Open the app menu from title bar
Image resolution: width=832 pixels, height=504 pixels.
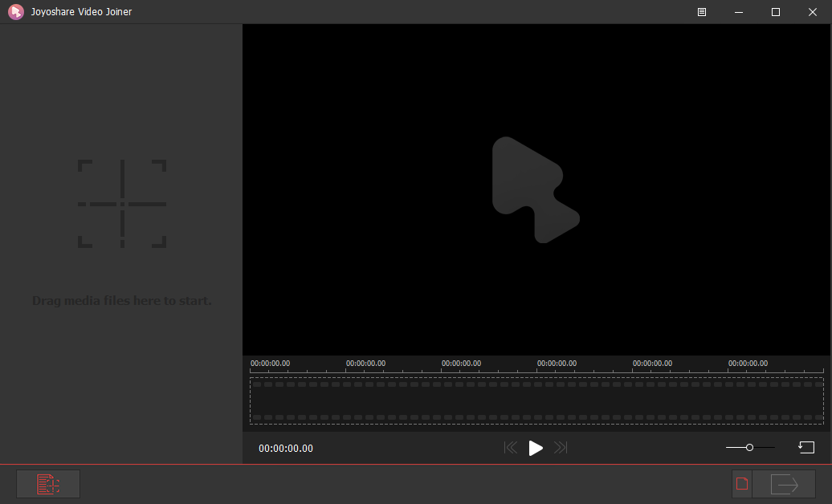(x=700, y=12)
